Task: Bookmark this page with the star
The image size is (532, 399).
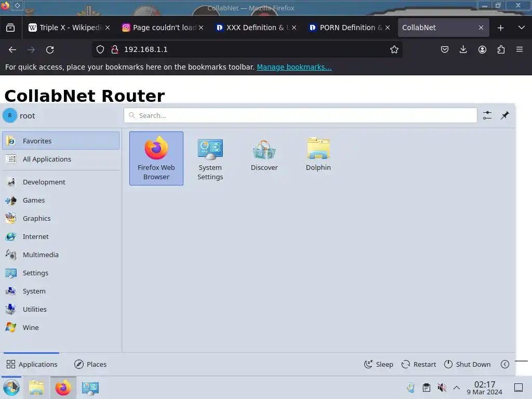Action: pos(394,49)
